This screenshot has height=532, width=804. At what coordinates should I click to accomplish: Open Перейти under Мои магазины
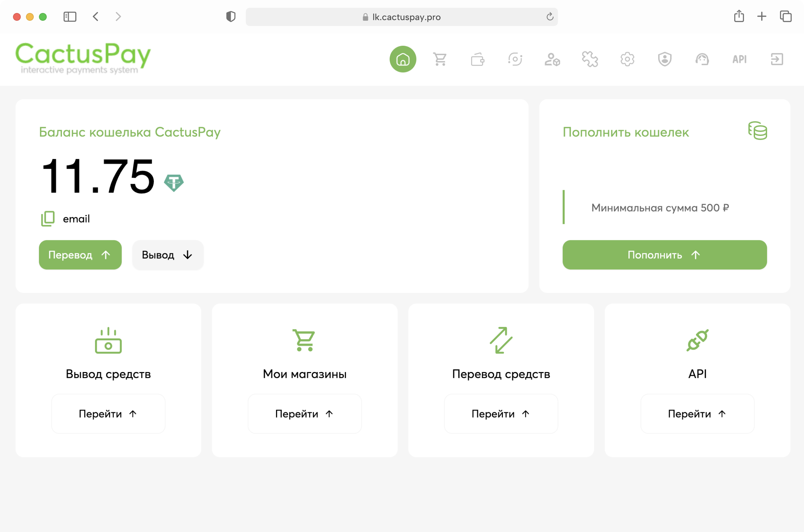304,414
